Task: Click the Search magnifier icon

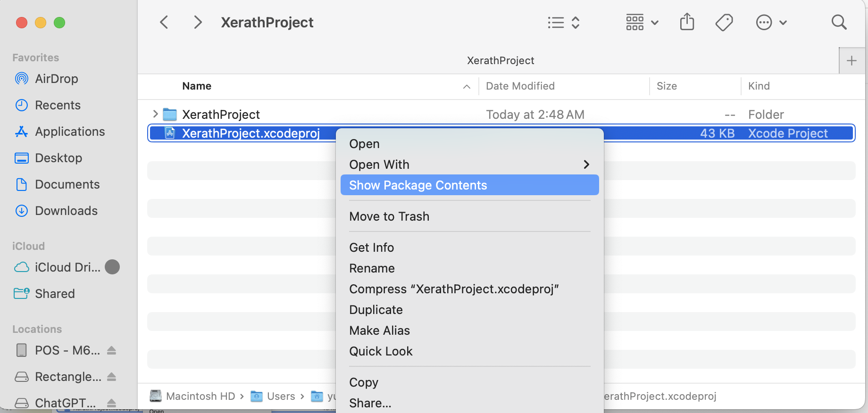Action: (x=839, y=22)
